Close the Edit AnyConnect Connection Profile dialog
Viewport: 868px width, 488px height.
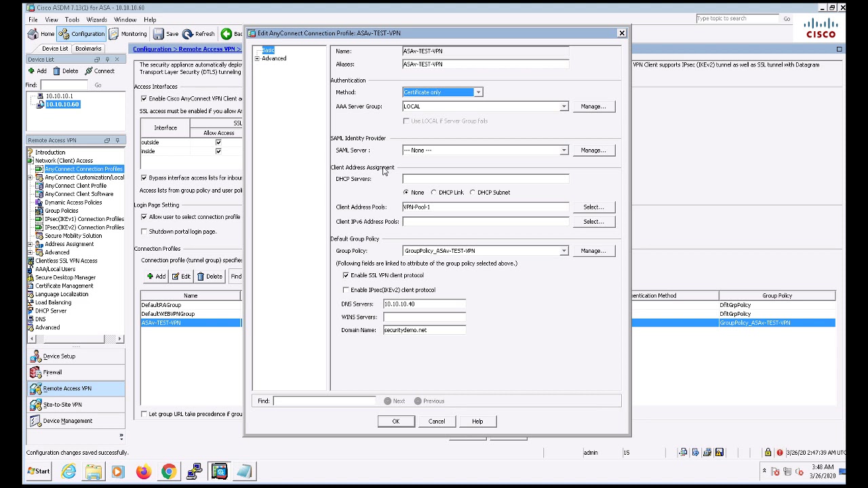(621, 33)
